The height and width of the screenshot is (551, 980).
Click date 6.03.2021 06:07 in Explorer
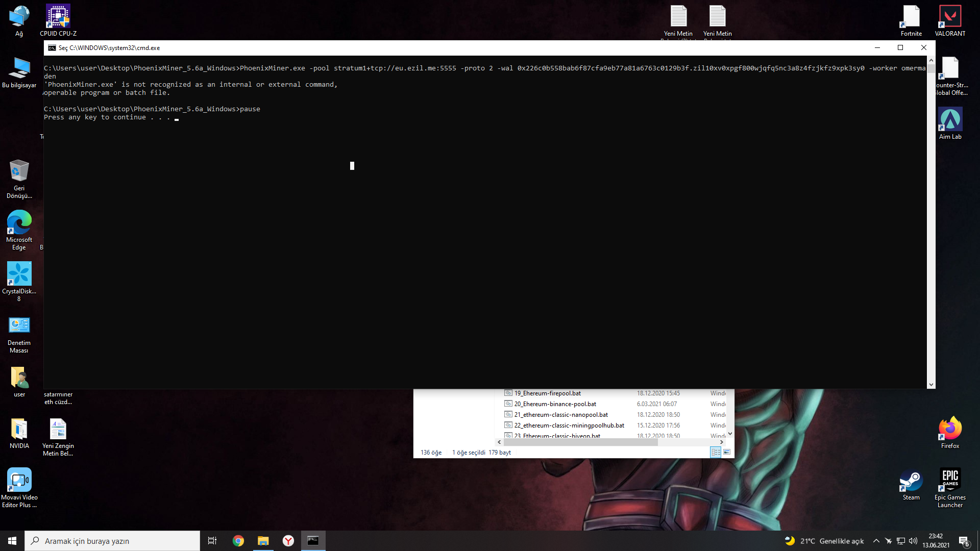(x=657, y=404)
